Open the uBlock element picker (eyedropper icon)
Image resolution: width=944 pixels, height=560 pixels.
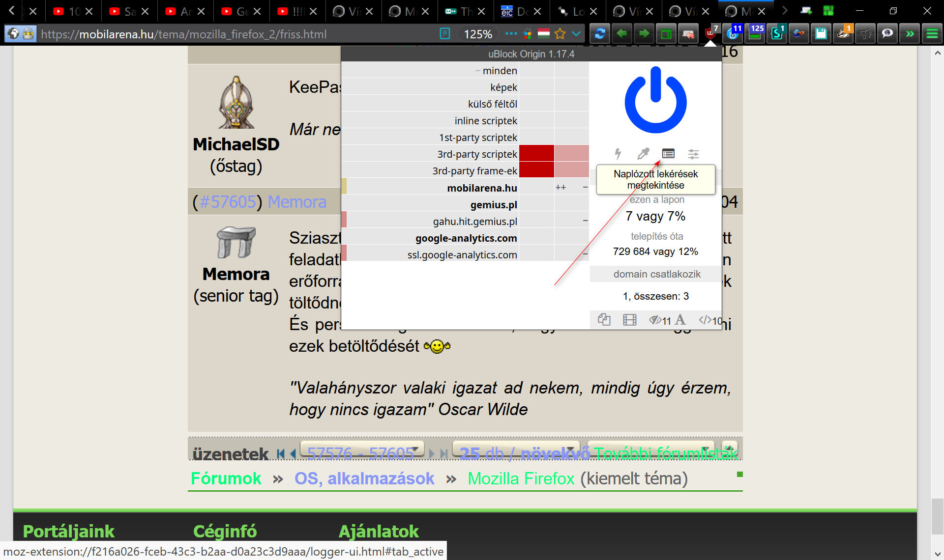pos(643,154)
